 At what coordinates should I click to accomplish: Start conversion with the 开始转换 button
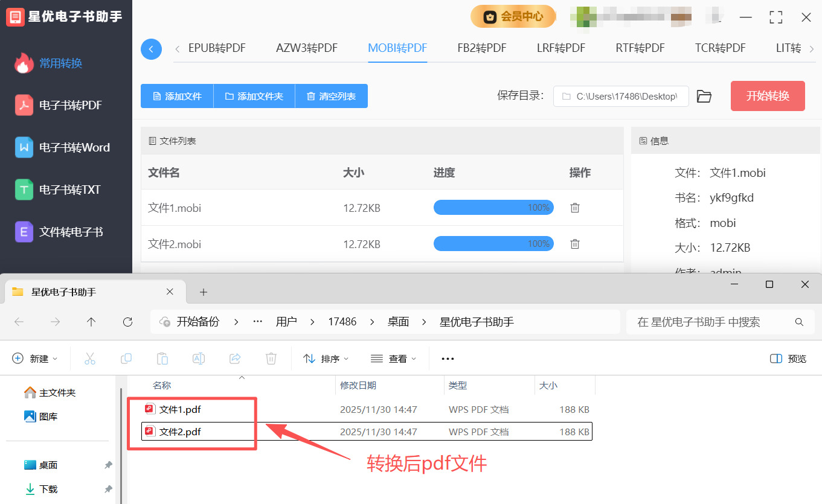(x=768, y=96)
